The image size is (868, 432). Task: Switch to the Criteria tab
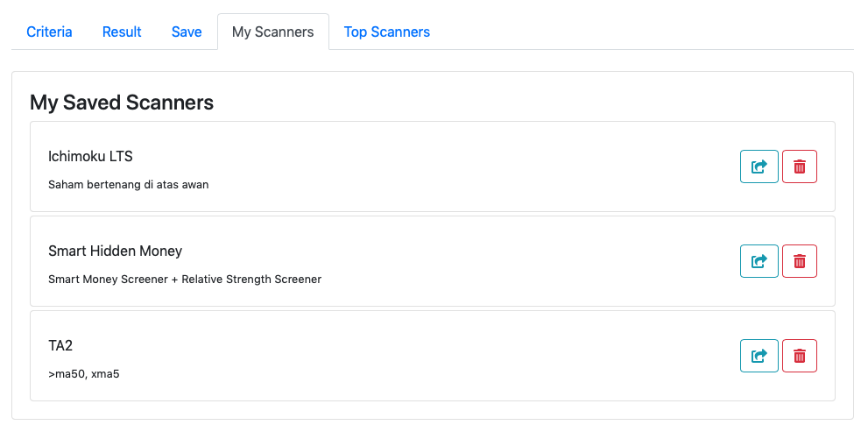(x=49, y=32)
